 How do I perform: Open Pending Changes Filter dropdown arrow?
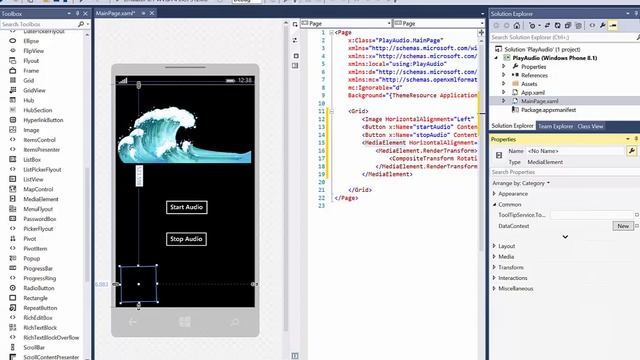click(x=539, y=26)
